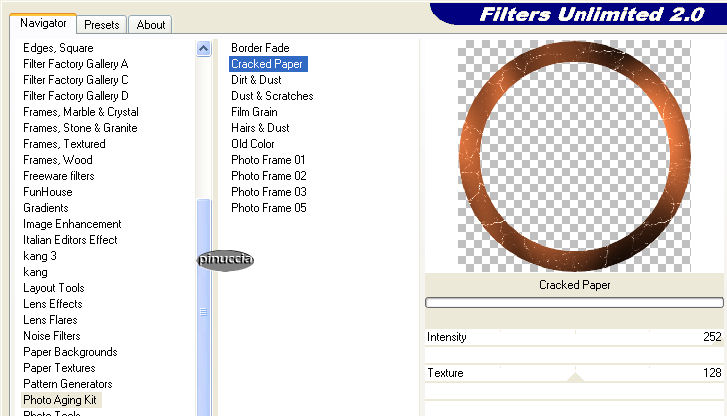Choose the Border Fade filter

[260, 48]
